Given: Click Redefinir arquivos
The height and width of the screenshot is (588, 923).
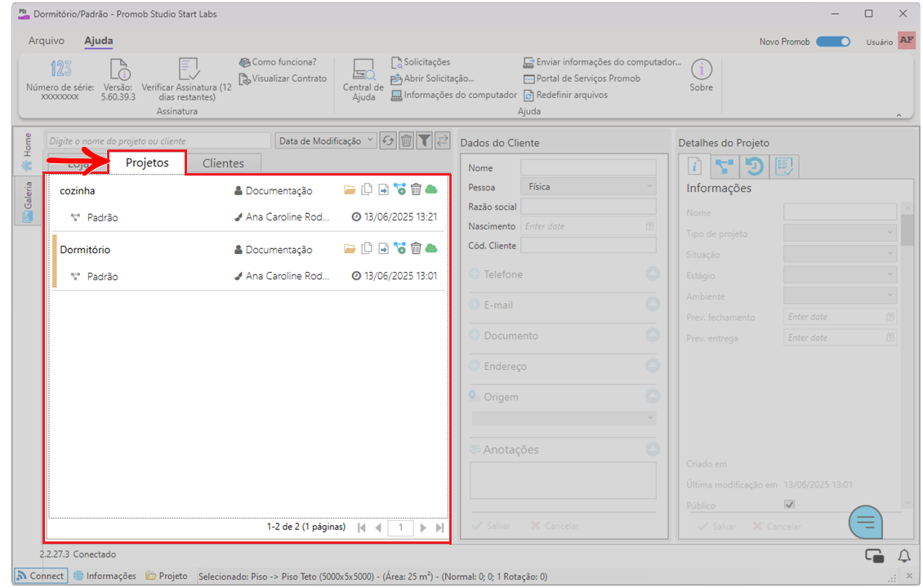Looking at the screenshot, I should (x=566, y=95).
